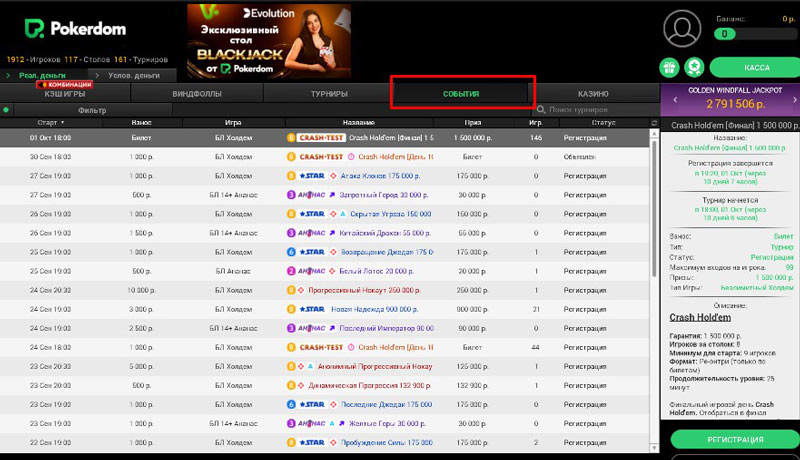The height and width of the screenshot is (460, 800).
Task: Click the magnifier icon in tournament search
Action: [x=541, y=110]
